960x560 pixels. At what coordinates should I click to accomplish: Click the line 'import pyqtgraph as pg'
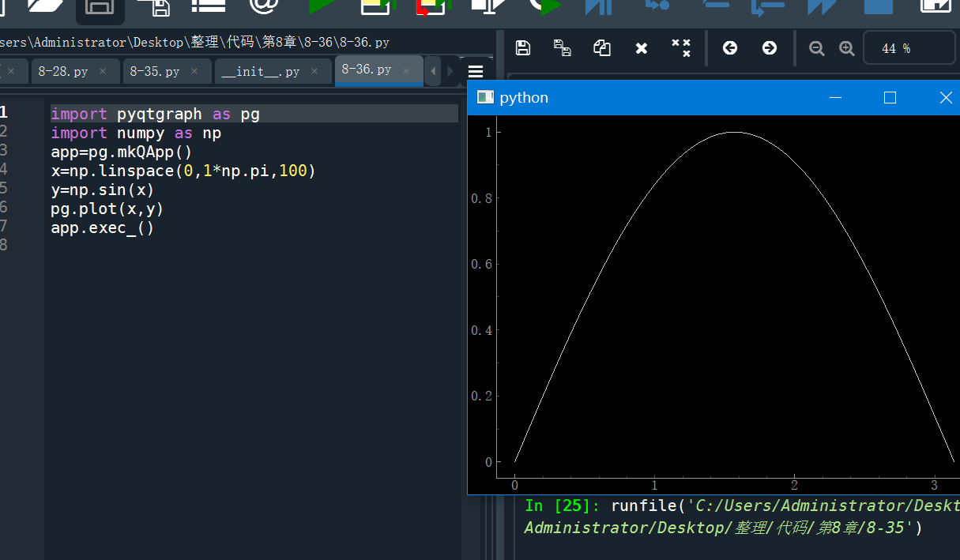[156, 115]
